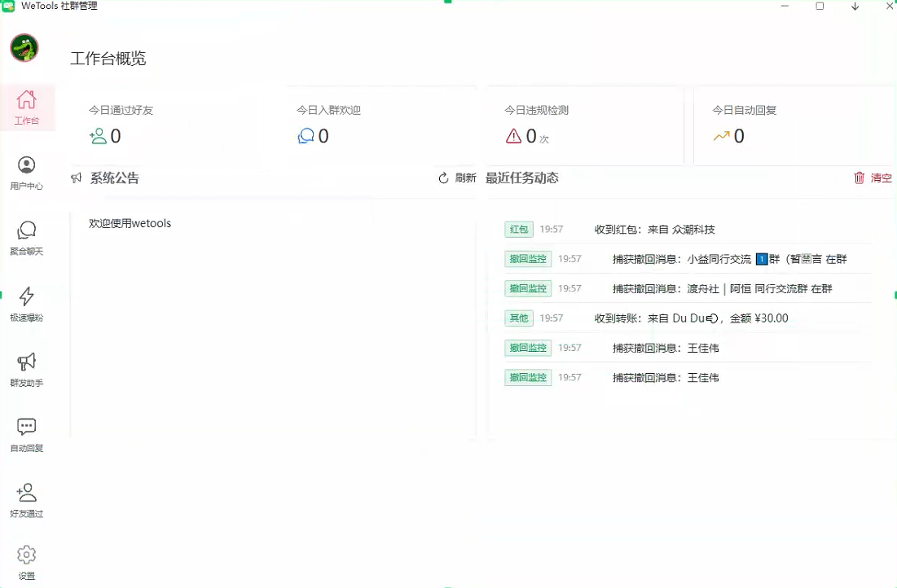Open the 好友通过 add-friend icon
This screenshot has height=588, width=897.
(x=27, y=500)
